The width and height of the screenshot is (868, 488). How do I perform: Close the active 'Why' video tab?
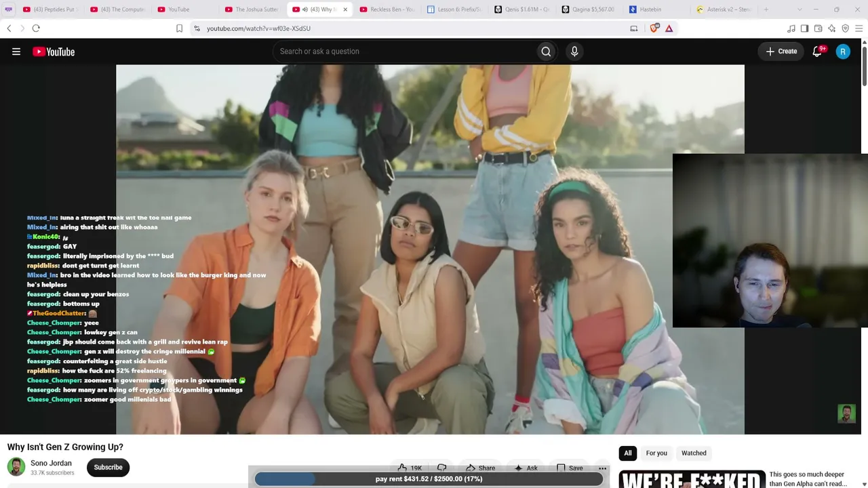(x=345, y=9)
